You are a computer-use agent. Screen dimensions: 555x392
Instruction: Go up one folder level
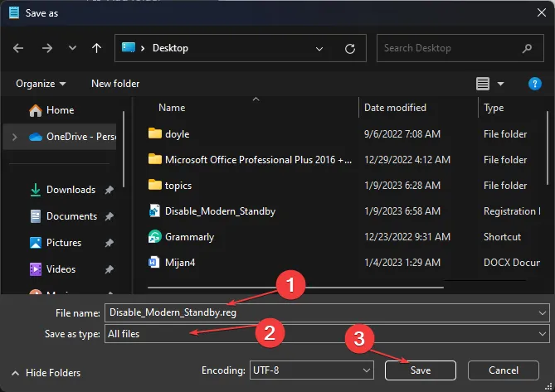click(x=96, y=48)
